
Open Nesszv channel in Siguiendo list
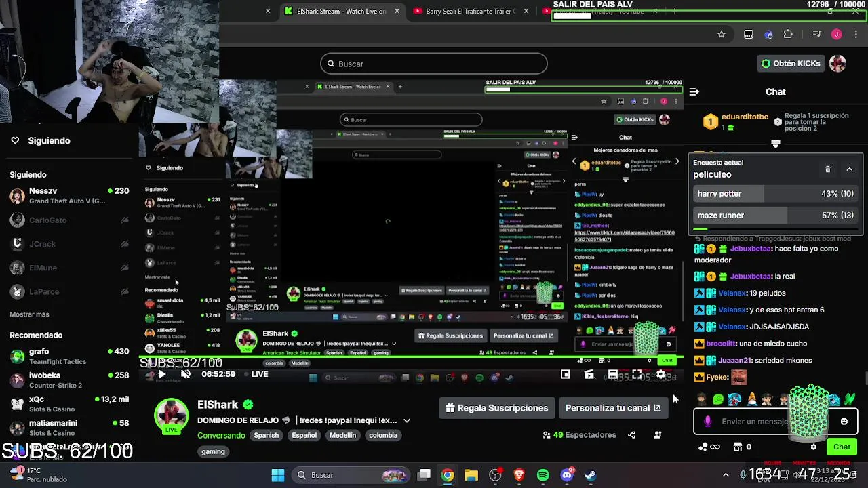pos(69,196)
